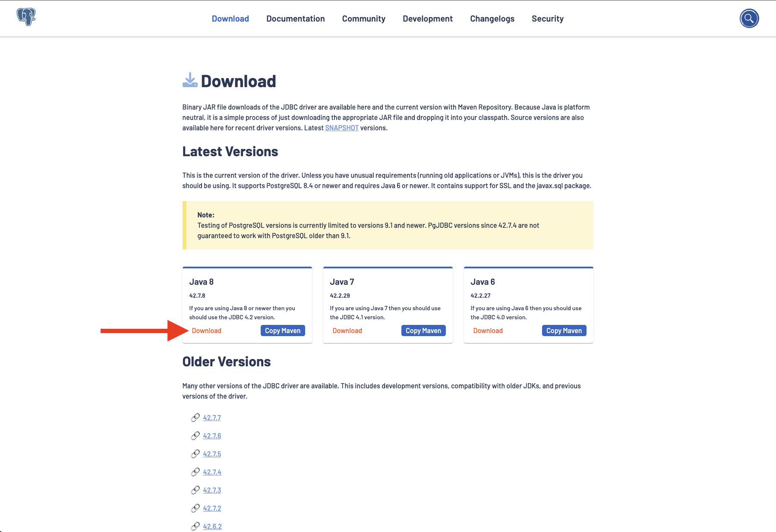Open the Changelogs page

[x=492, y=19]
